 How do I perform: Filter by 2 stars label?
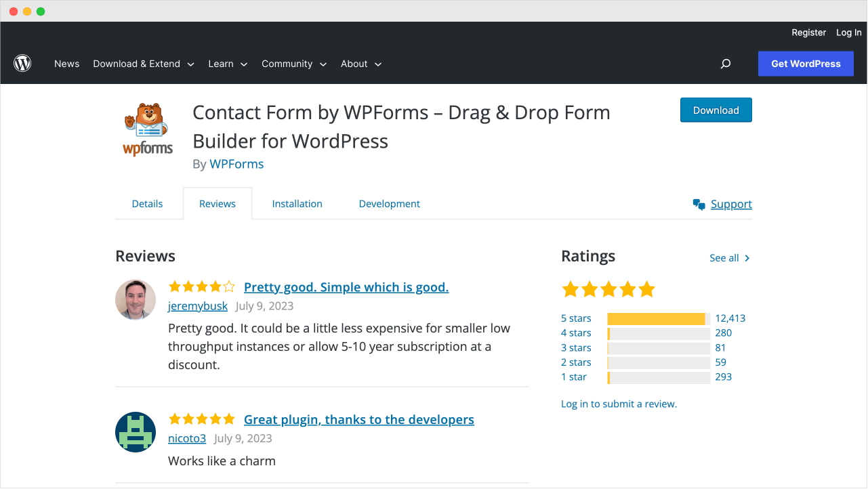point(576,362)
